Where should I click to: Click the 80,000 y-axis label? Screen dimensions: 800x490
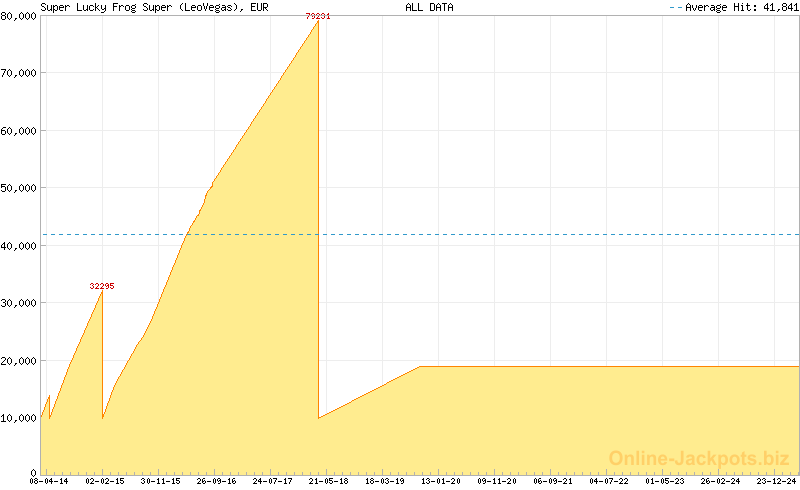point(19,16)
